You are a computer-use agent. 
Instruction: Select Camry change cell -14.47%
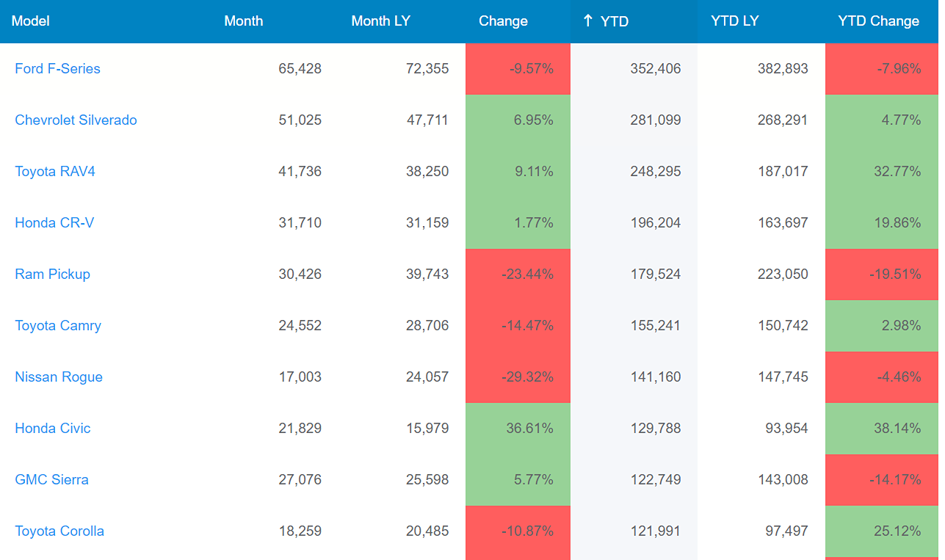click(x=518, y=326)
